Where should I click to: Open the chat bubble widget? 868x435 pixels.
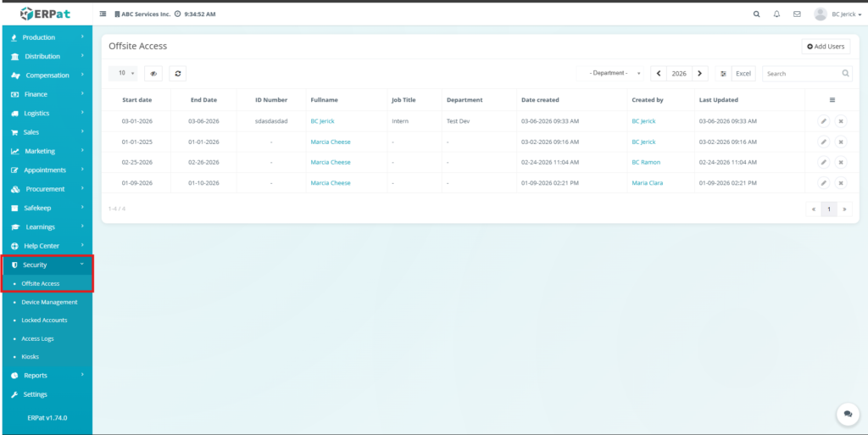(x=847, y=413)
